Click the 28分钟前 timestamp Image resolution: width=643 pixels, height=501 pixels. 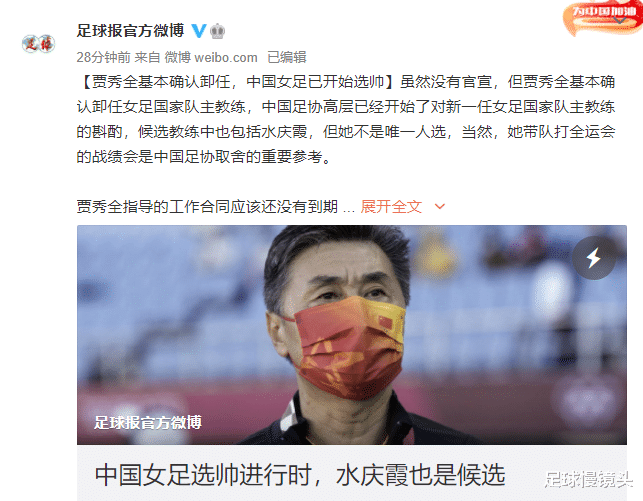coord(104,57)
